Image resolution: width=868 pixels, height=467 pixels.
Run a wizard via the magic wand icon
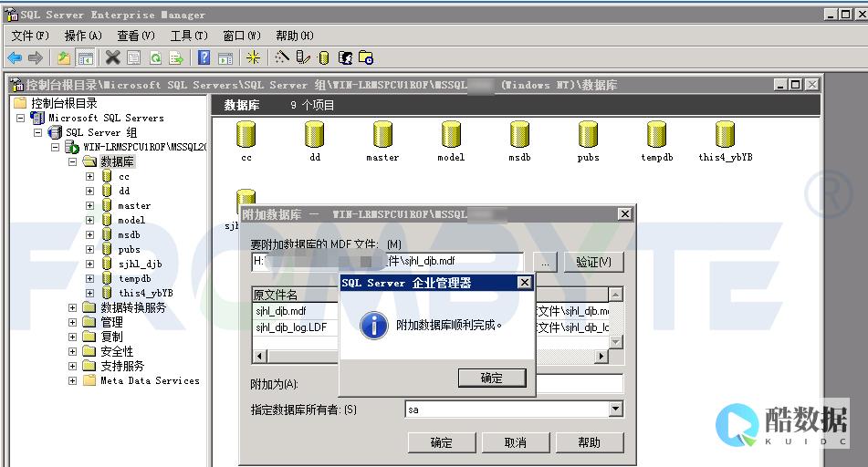tap(282, 57)
